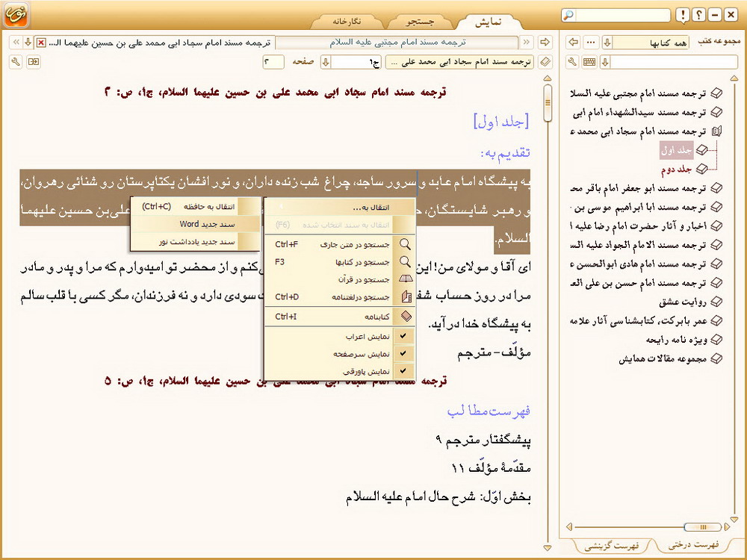Switch to the جستجو tab
The image size is (747, 560).
420,22
